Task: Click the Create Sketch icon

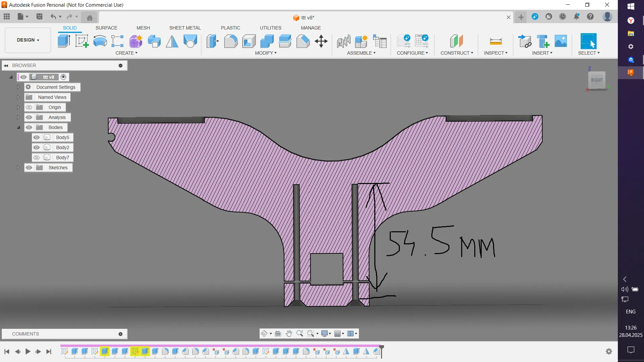Action: pyautogui.click(x=82, y=41)
